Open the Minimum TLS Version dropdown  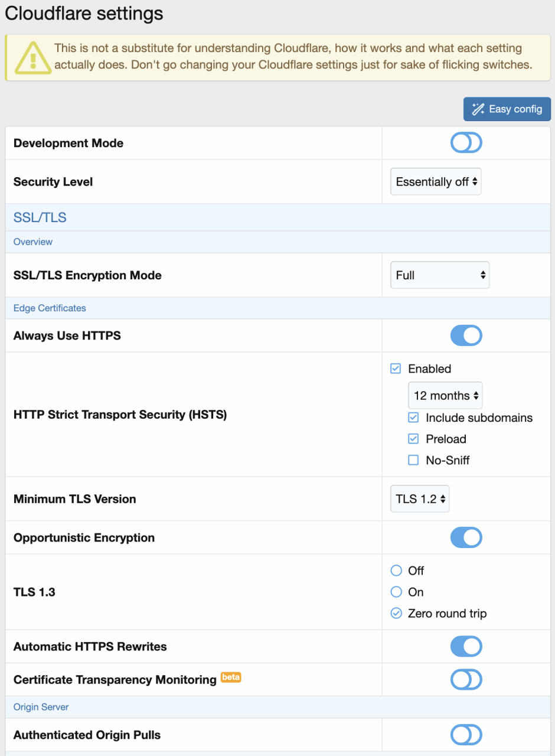[x=420, y=499]
